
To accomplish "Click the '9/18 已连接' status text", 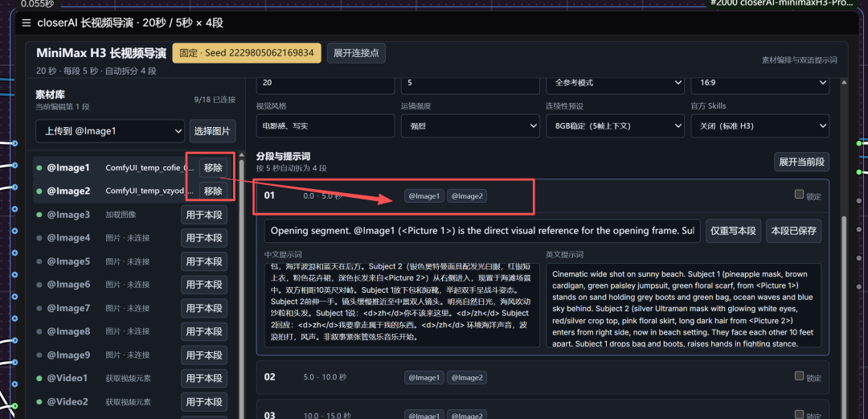I will coord(215,99).
